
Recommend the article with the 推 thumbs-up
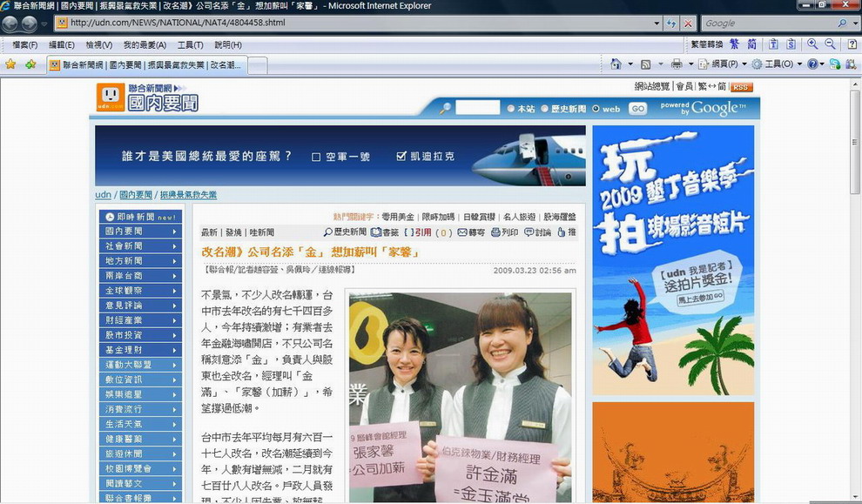(567, 232)
